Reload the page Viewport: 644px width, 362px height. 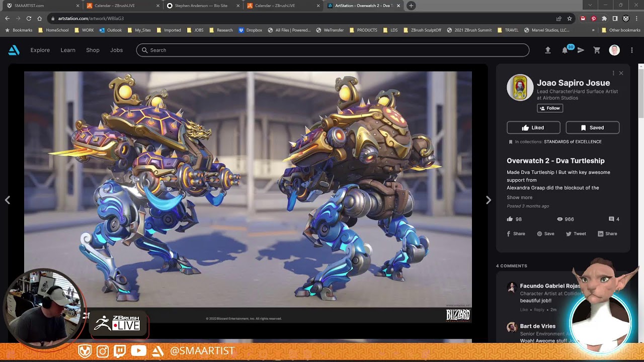click(x=29, y=19)
